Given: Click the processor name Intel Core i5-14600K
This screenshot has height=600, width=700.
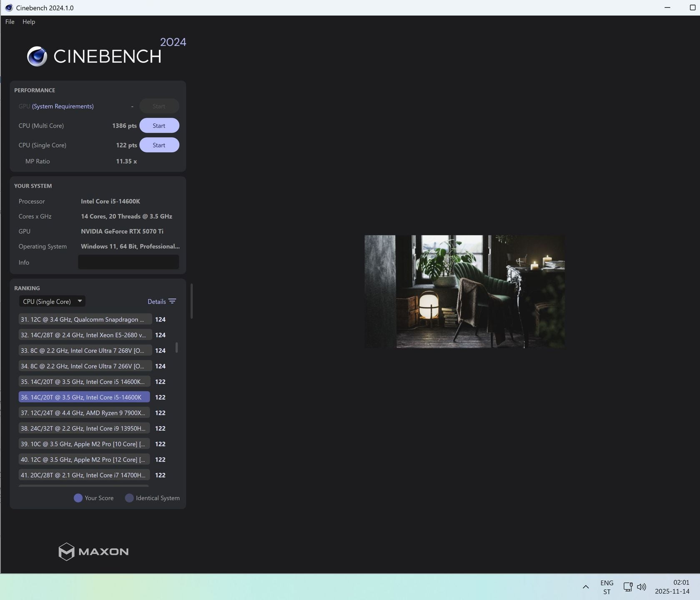Looking at the screenshot, I should tap(110, 201).
